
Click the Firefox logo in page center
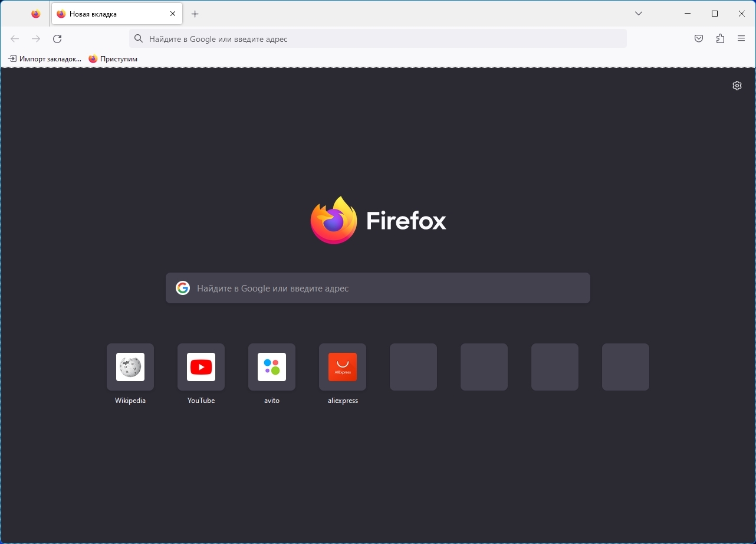tap(334, 220)
